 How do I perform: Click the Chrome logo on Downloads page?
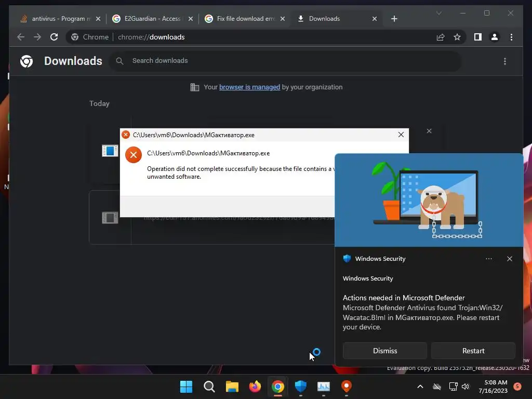point(26,61)
